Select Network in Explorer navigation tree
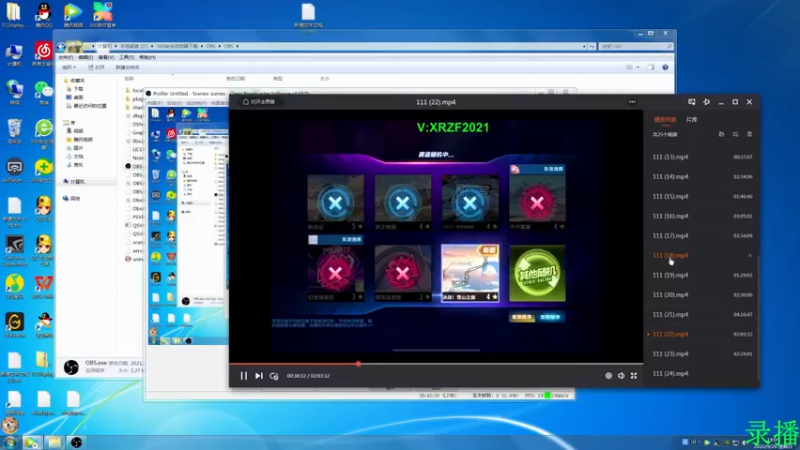Image resolution: width=800 pixels, height=450 pixels. (72, 198)
